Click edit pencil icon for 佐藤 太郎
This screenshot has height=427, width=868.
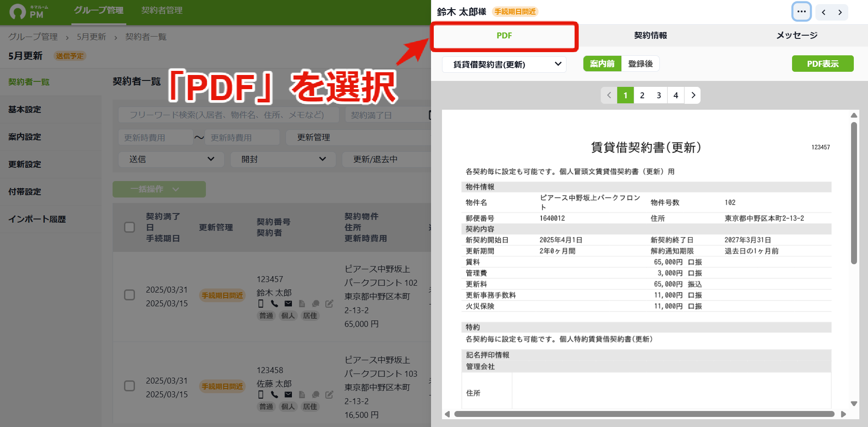coord(329,395)
